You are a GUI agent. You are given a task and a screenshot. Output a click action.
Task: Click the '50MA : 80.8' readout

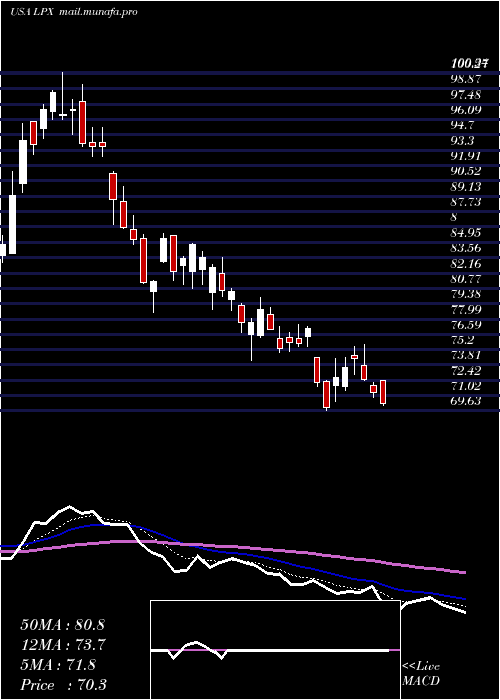tap(62, 625)
